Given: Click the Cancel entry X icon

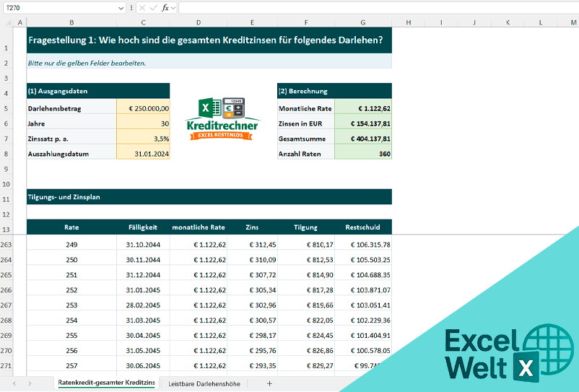Looking at the screenshot, I should (142, 8).
